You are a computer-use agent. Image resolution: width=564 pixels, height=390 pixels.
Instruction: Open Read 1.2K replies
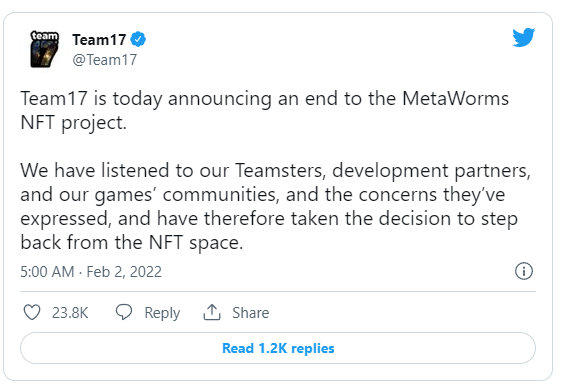(x=278, y=348)
